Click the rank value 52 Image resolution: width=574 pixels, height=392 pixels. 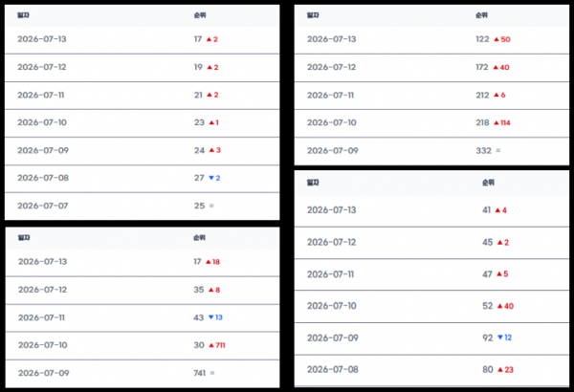point(488,306)
